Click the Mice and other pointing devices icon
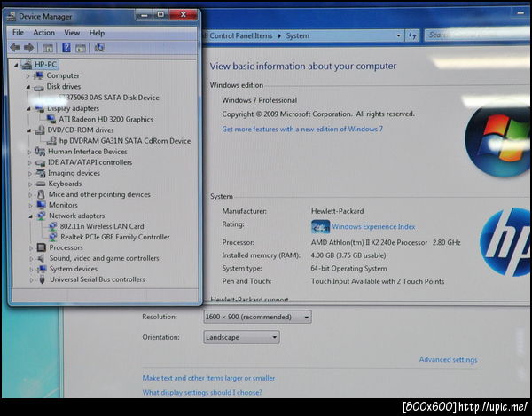This screenshot has height=416, width=532. click(41, 194)
